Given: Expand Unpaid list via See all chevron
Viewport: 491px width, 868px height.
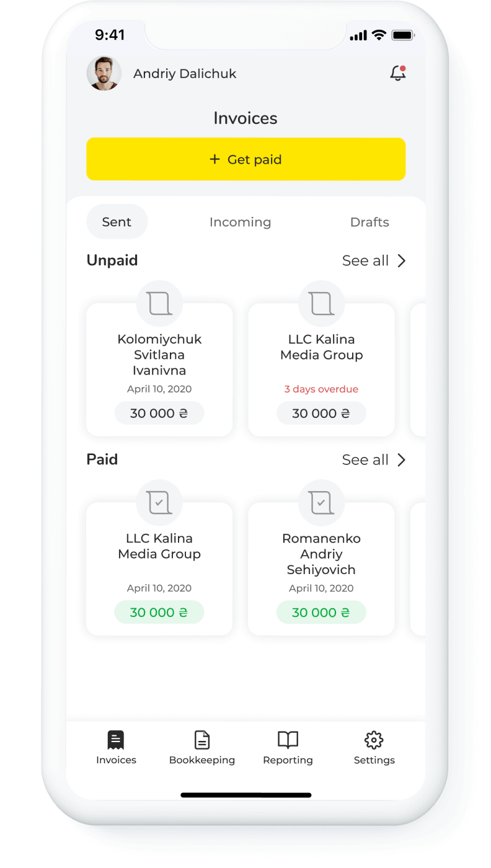Looking at the screenshot, I should coord(401,260).
